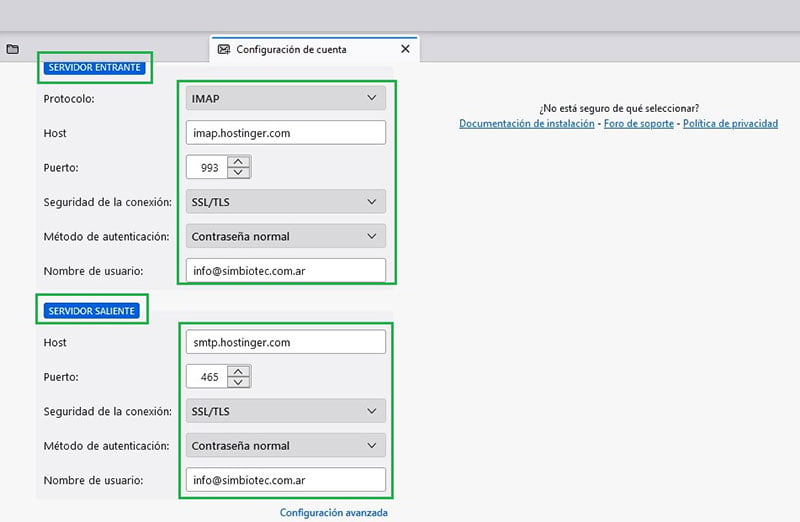This screenshot has height=522, width=800.
Task: Increase the incoming port 993 with up arrow
Action: [x=238, y=161]
